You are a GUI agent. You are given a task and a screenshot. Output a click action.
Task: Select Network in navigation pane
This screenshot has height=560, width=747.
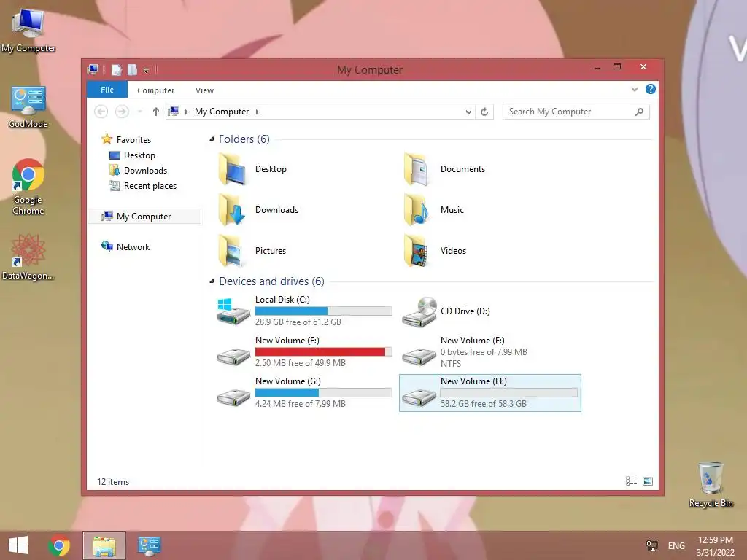point(125,246)
